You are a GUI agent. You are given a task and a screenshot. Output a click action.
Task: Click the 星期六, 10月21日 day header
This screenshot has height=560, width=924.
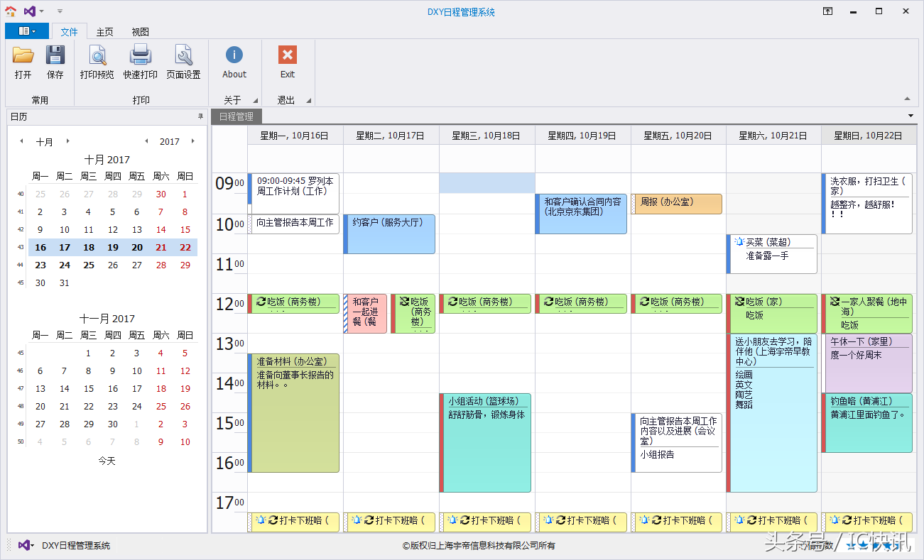click(x=773, y=136)
